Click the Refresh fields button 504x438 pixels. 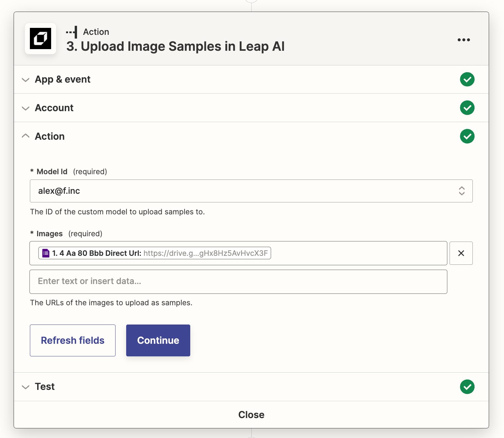coord(73,340)
